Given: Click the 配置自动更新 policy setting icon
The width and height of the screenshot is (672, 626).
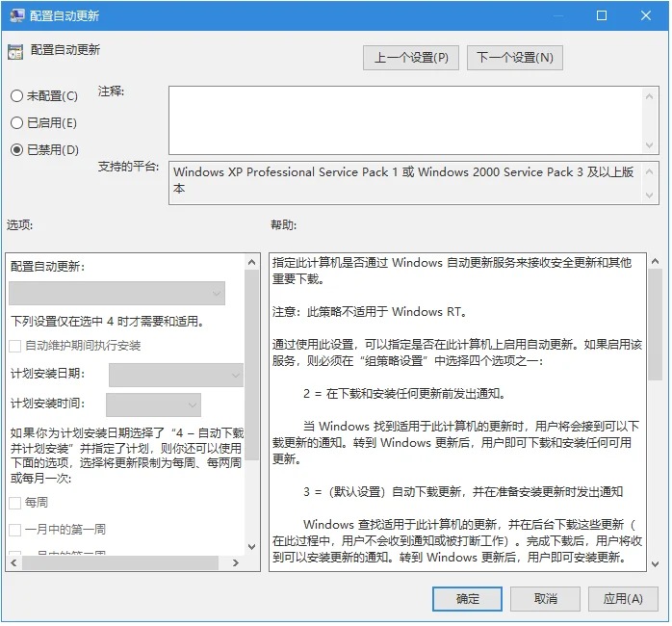Looking at the screenshot, I should 15,52.
